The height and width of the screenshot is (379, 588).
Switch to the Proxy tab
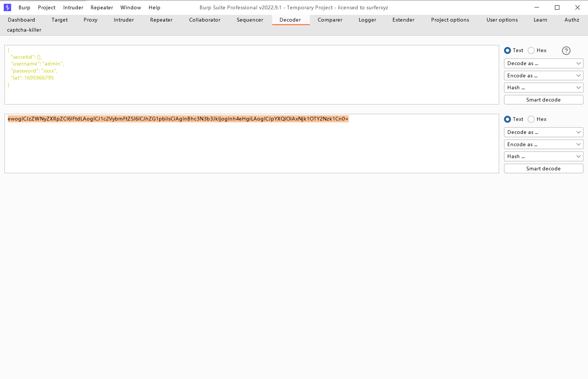tap(91, 20)
